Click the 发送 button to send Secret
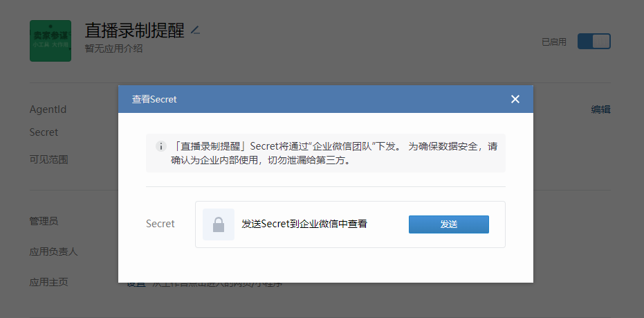Screen dimensions: 644x318 (x=448, y=224)
